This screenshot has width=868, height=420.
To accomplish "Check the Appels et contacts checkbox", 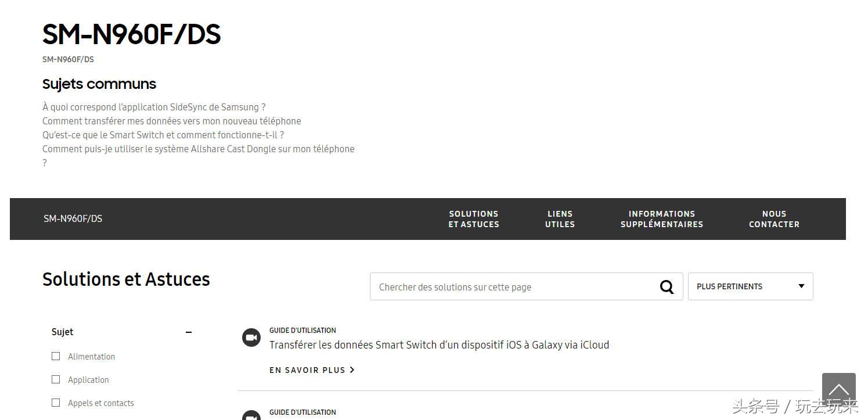I will 56,403.
